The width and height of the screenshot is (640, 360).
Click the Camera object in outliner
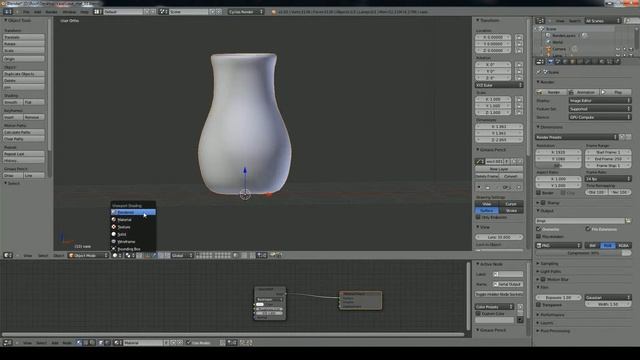point(558,49)
